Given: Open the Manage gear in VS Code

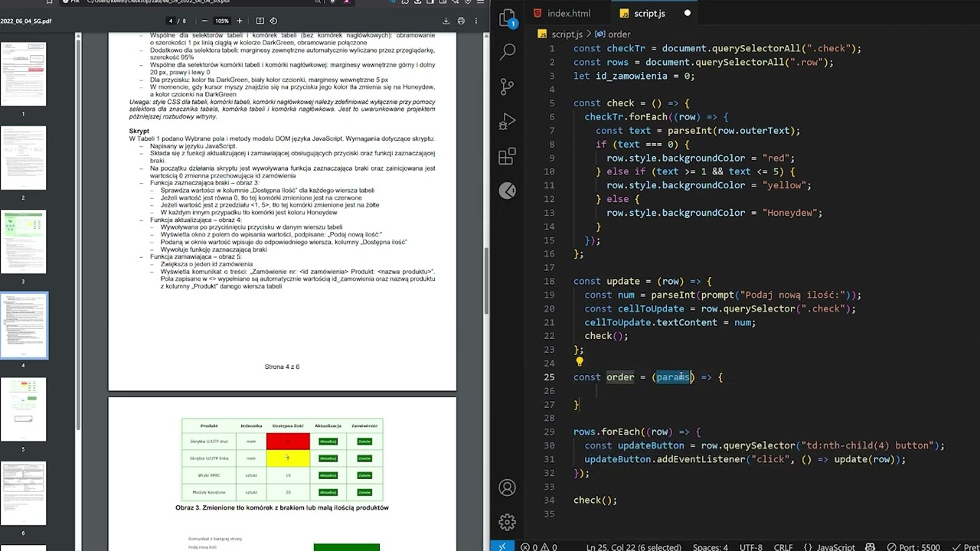Looking at the screenshot, I should coord(507,522).
